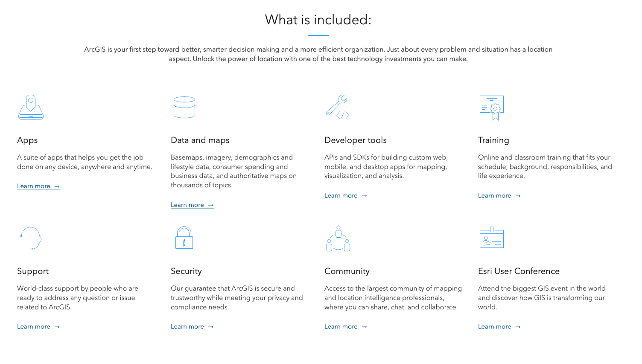Open Learn more under Support
The width and height of the screenshot is (642, 364).
click(35, 326)
